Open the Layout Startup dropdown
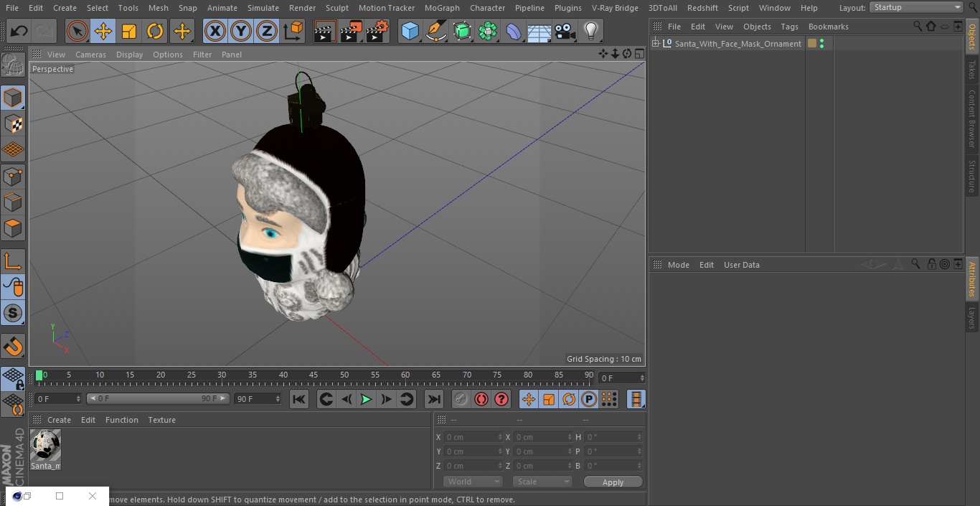The width and height of the screenshot is (980, 506). coord(917,7)
